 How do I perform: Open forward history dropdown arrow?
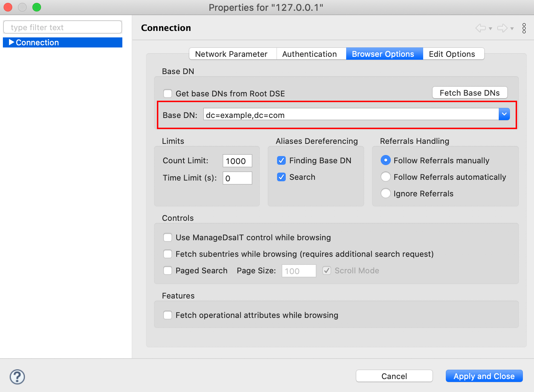512,29
